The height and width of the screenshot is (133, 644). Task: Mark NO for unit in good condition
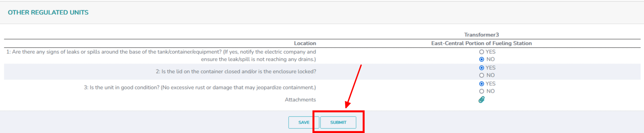481,91
